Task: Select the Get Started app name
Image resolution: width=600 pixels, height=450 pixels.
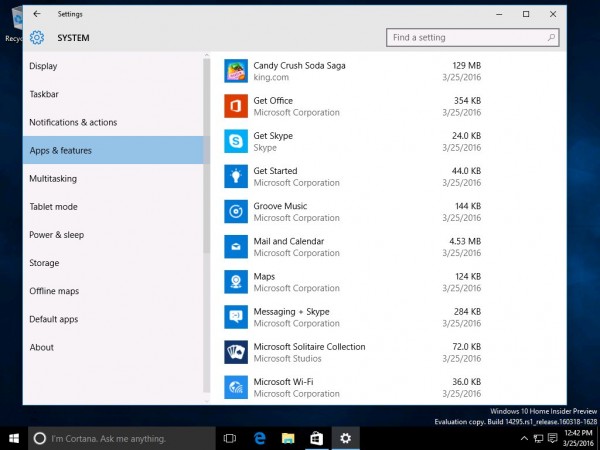Action: pos(275,171)
